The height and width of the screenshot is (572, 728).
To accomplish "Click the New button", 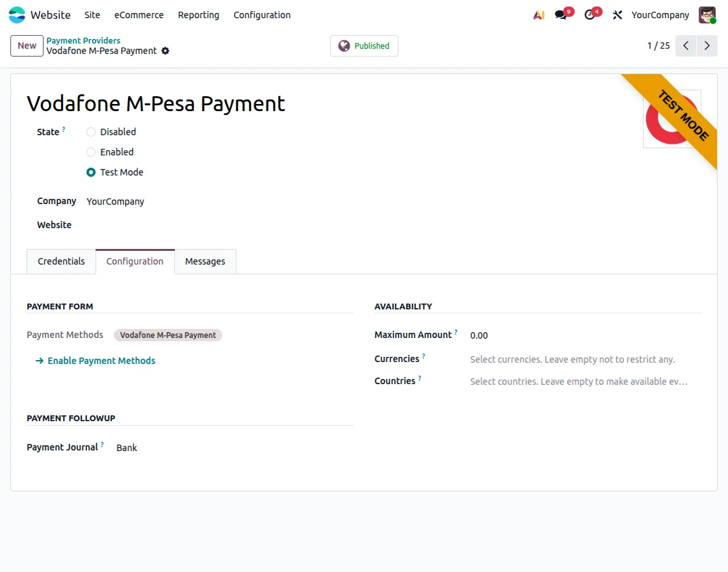I will (27, 45).
